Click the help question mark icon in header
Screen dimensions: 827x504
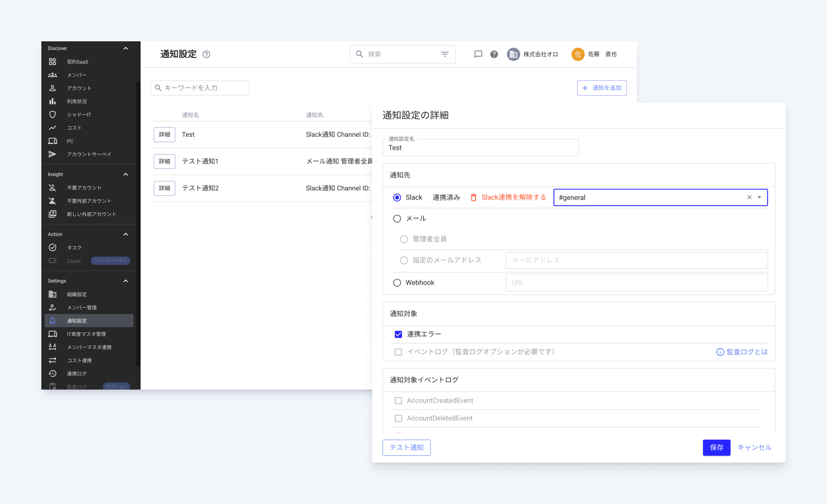pos(494,54)
